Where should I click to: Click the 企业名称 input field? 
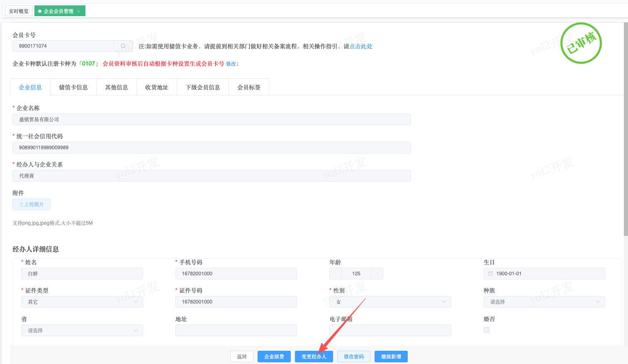point(212,119)
